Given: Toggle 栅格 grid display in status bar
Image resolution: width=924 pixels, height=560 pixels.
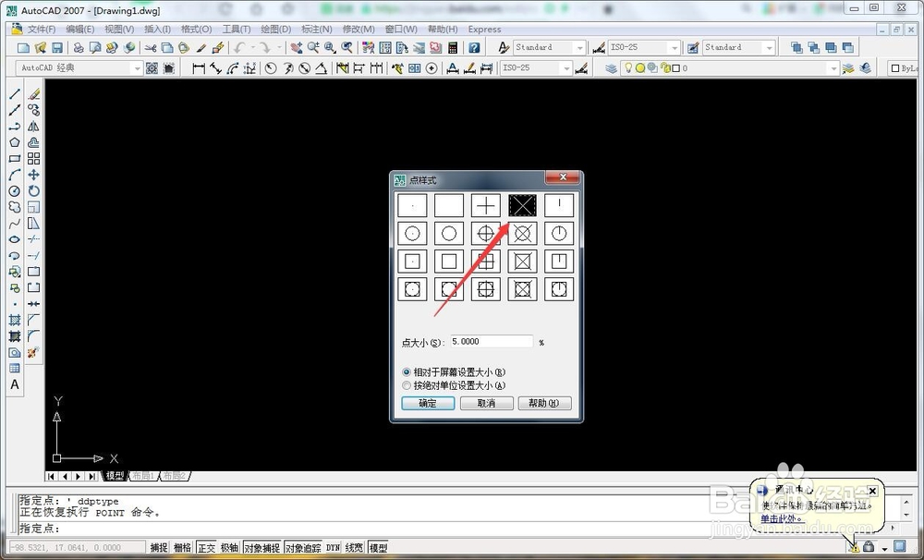Looking at the screenshot, I should coord(182,548).
